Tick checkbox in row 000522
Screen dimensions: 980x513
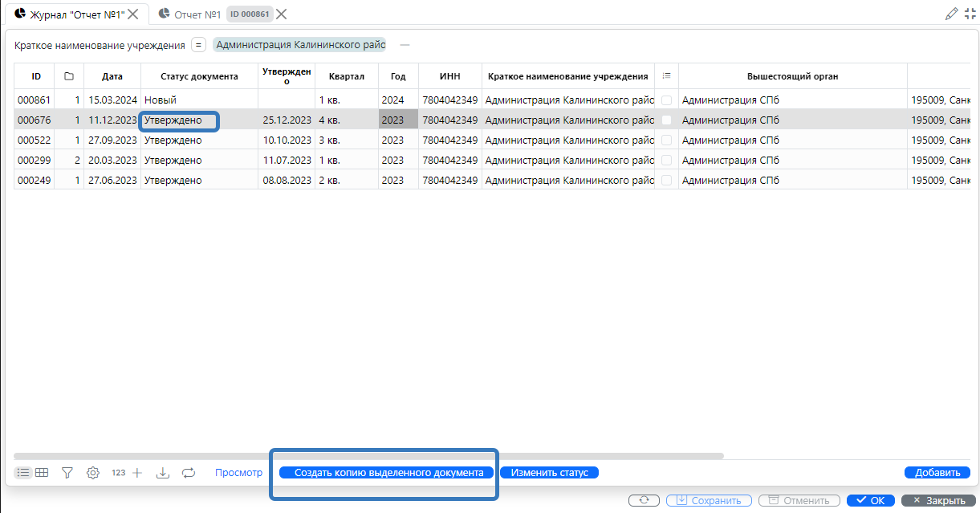point(666,140)
